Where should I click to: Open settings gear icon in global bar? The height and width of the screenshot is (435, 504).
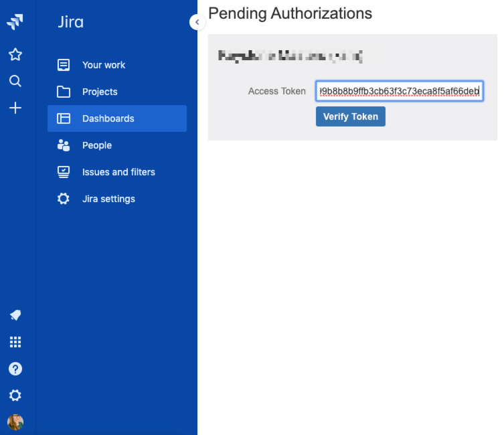[15, 396]
